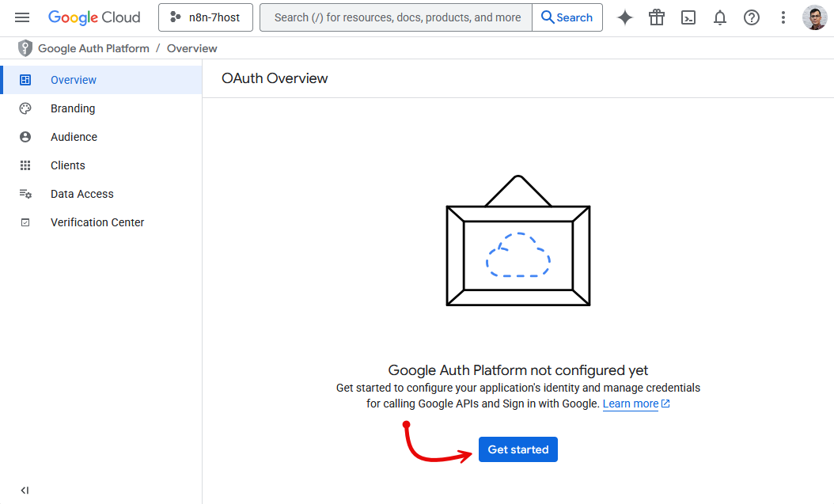The width and height of the screenshot is (834, 504).
Task: Open the Verification Center section
Action: pyautogui.click(x=101, y=222)
